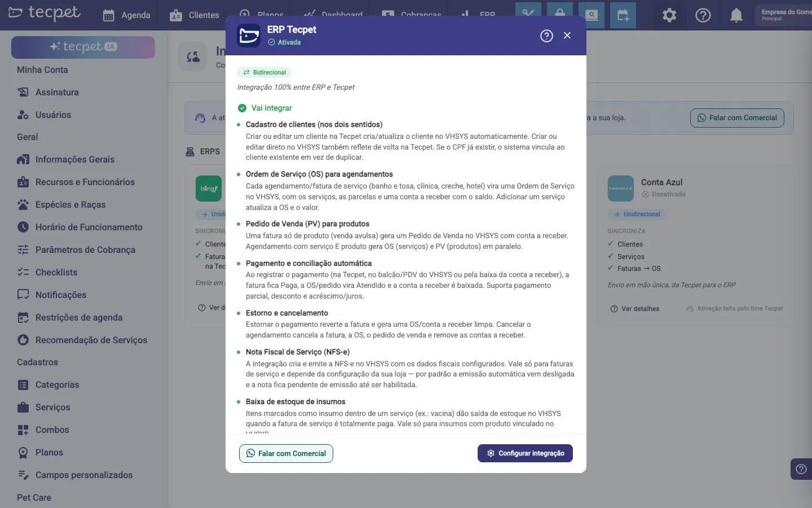Click 'Baixa de estoque de insumos' heading
Screen dimensions: 812x508
coord(295,401)
